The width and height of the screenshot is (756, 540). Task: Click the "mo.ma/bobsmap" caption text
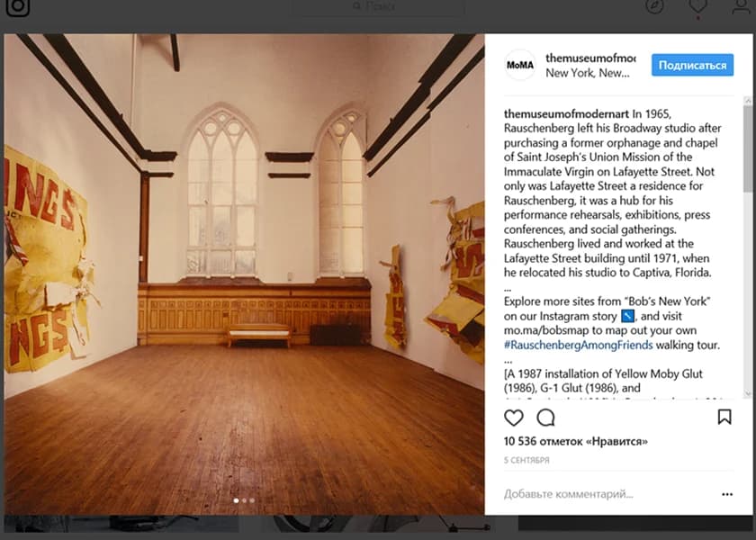coord(548,331)
